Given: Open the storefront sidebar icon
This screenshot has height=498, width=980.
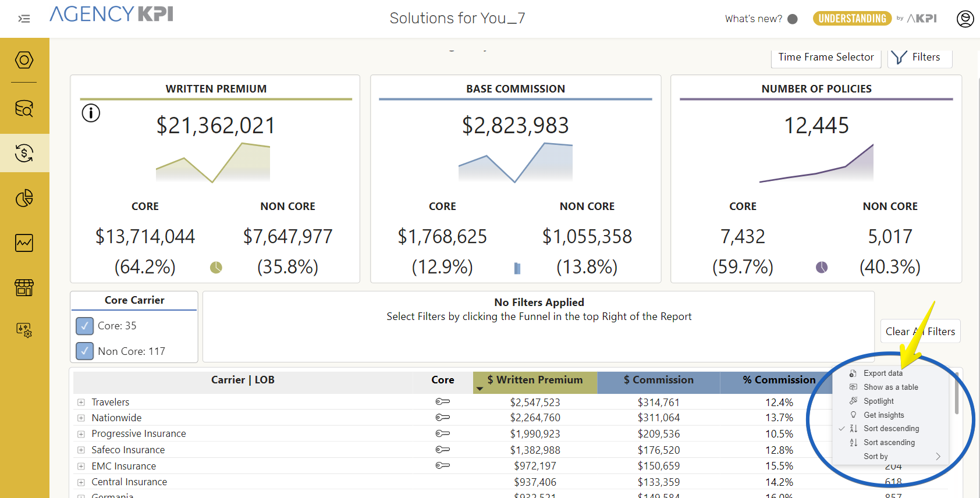Looking at the screenshot, I should (x=24, y=287).
